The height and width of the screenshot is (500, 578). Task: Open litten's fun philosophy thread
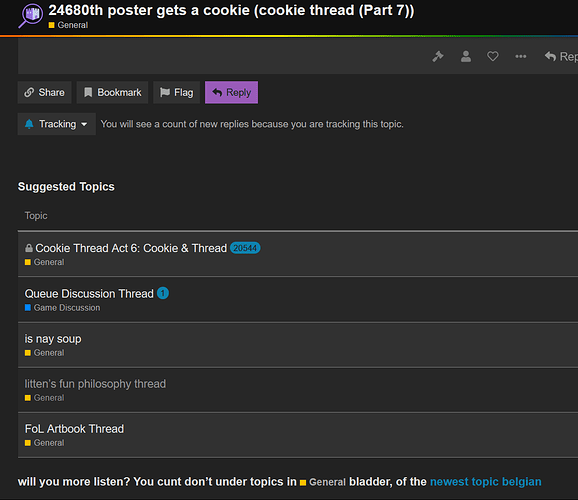point(95,384)
